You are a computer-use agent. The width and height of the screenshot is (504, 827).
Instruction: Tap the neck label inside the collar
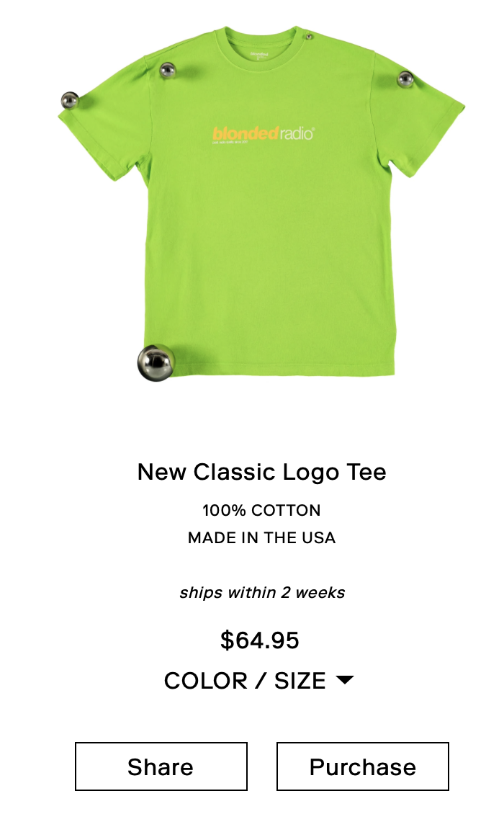point(259,55)
